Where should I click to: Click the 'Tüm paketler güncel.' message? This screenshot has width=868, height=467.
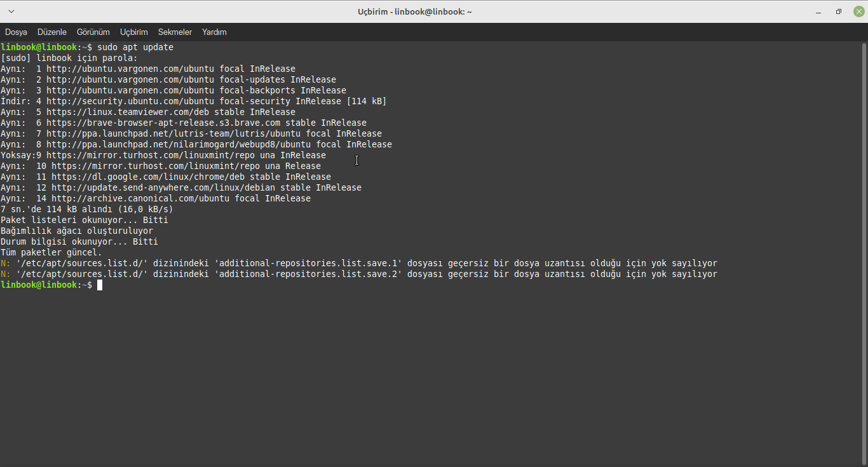51,253
